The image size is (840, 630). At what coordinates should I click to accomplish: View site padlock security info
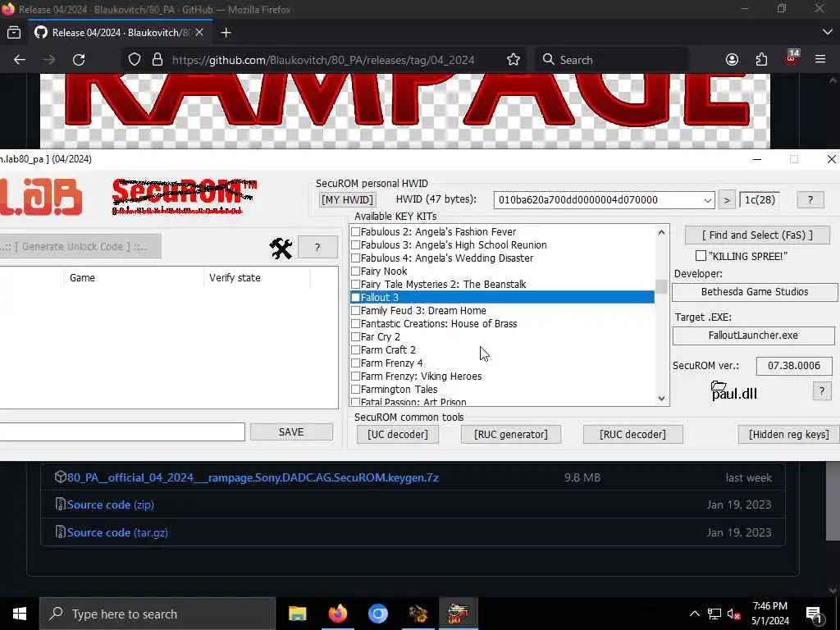pos(157,59)
